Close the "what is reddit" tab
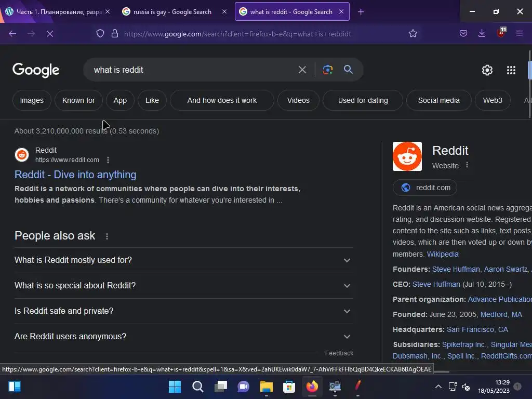This screenshot has height=399, width=532. pos(341,11)
